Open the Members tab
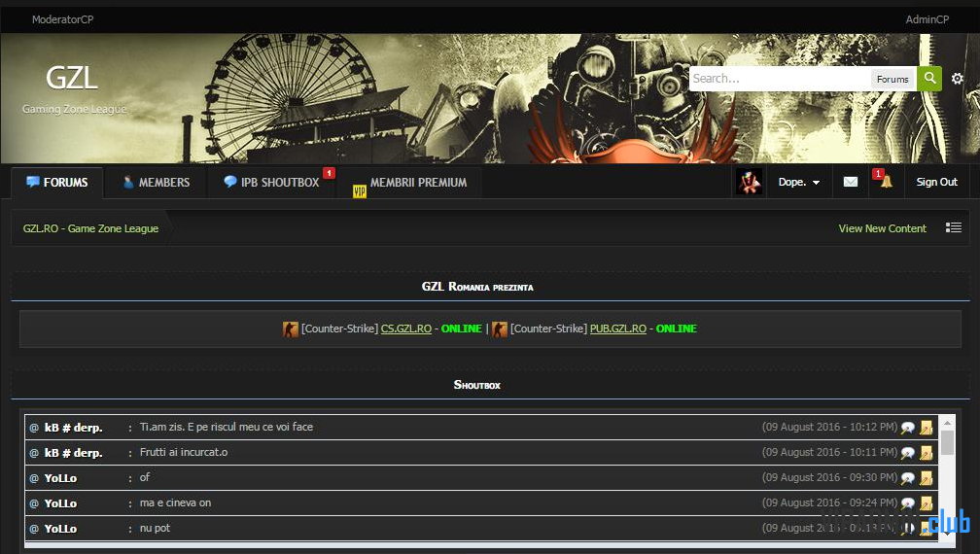The image size is (980, 554). click(156, 183)
